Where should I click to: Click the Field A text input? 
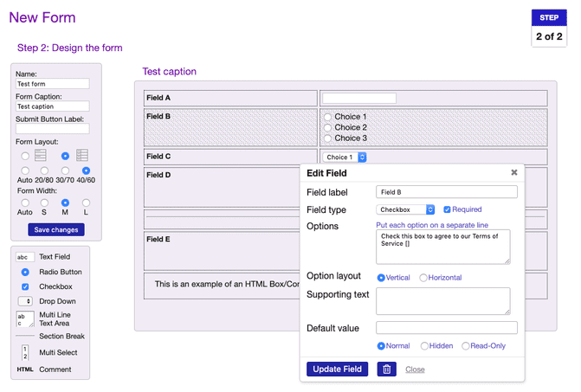[359, 98]
